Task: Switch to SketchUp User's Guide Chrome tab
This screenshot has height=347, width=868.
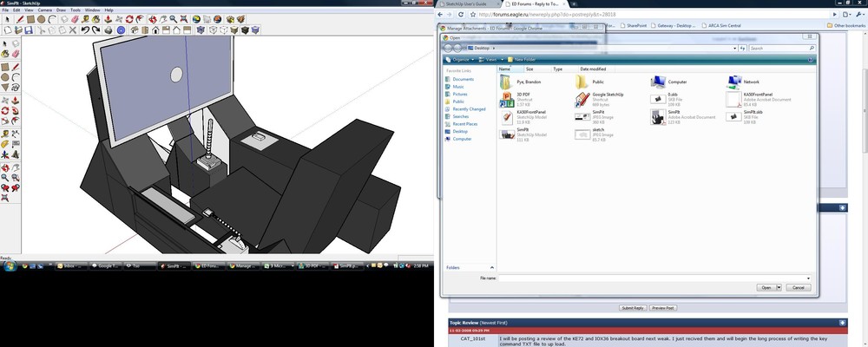Action: (467, 3)
